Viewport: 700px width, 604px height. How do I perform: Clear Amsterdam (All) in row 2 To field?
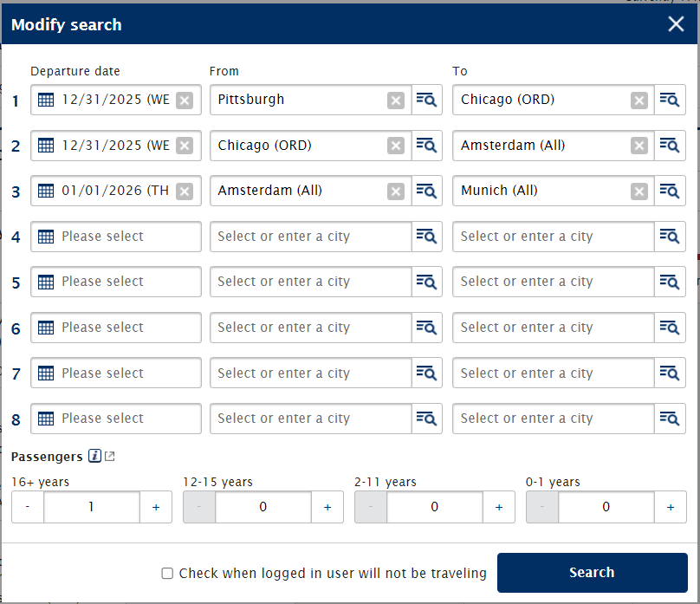639,146
